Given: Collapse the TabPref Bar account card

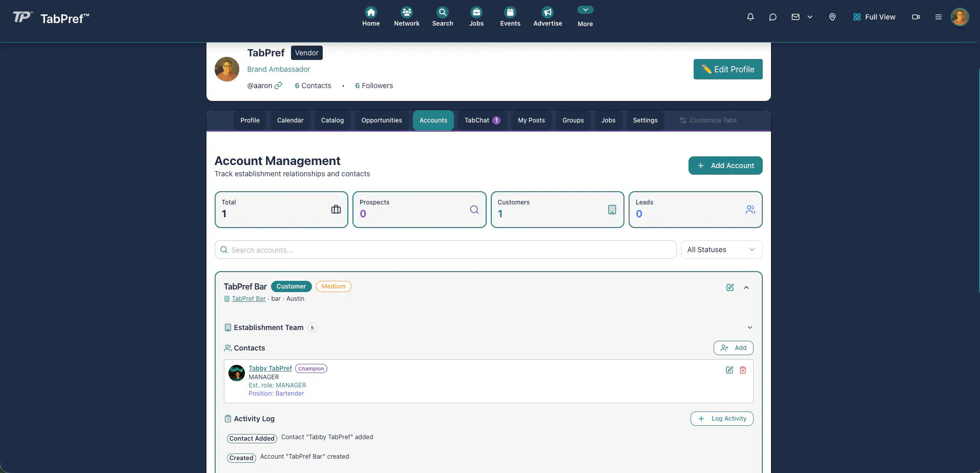Looking at the screenshot, I should click(746, 287).
